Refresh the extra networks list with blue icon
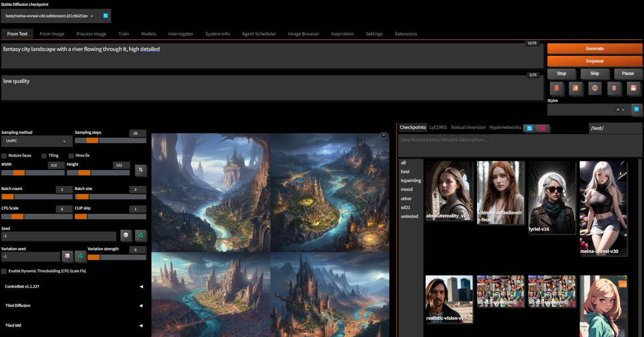Viewport: 644px width, 337px height. (529, 128)
